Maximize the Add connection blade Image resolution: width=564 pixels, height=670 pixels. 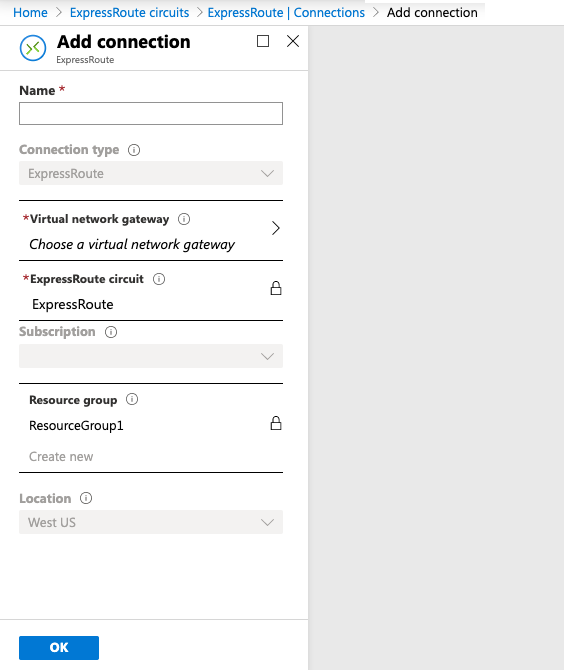pos(263,41)
